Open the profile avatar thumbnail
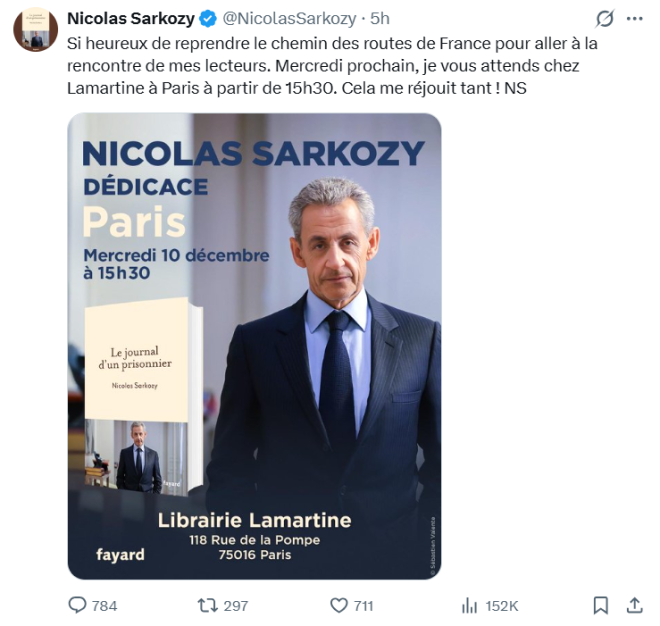The height and width of the screenshot is (626, 660). click(35, 28)
